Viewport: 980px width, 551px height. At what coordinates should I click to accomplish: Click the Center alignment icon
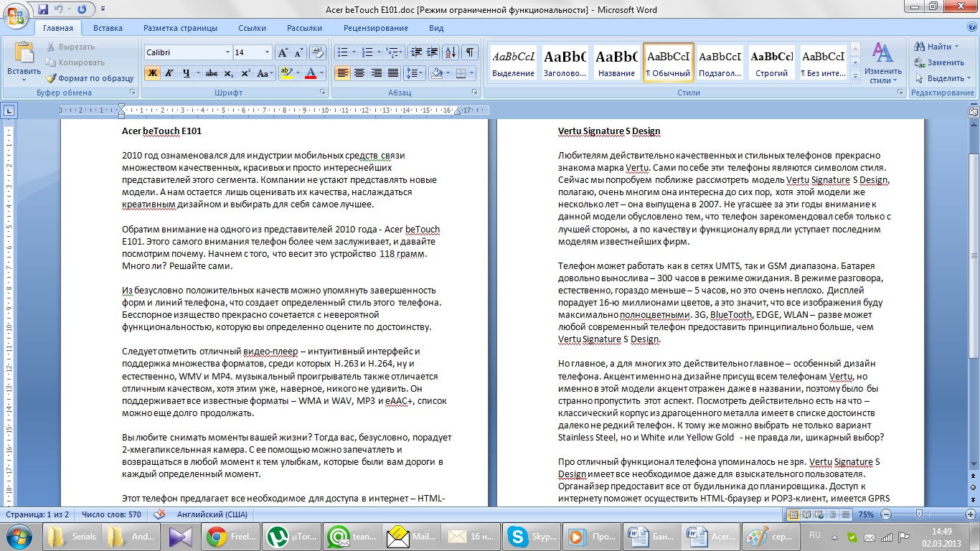pyautogui.click(x=359, y=73)
